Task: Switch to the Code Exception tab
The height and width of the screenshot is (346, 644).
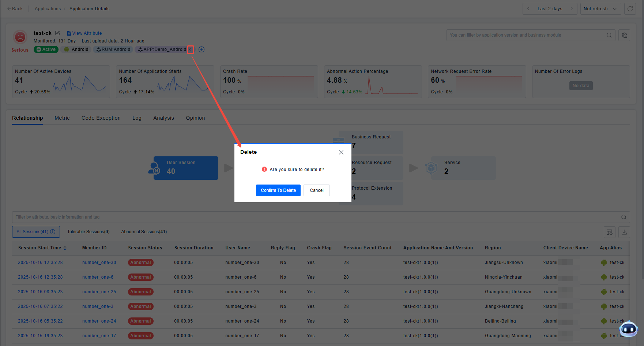Action: click(x=101, y=118)
